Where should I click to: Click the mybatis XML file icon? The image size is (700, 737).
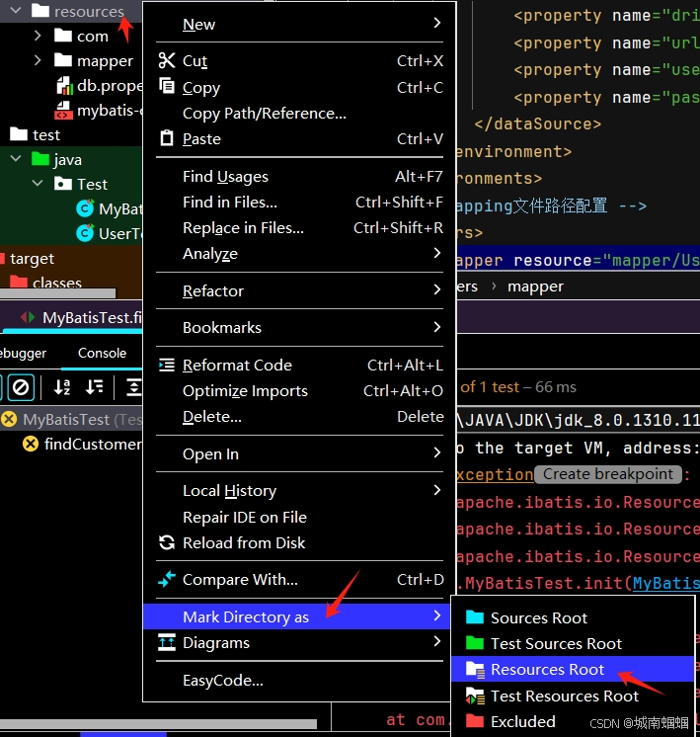[x=64, y=111]
